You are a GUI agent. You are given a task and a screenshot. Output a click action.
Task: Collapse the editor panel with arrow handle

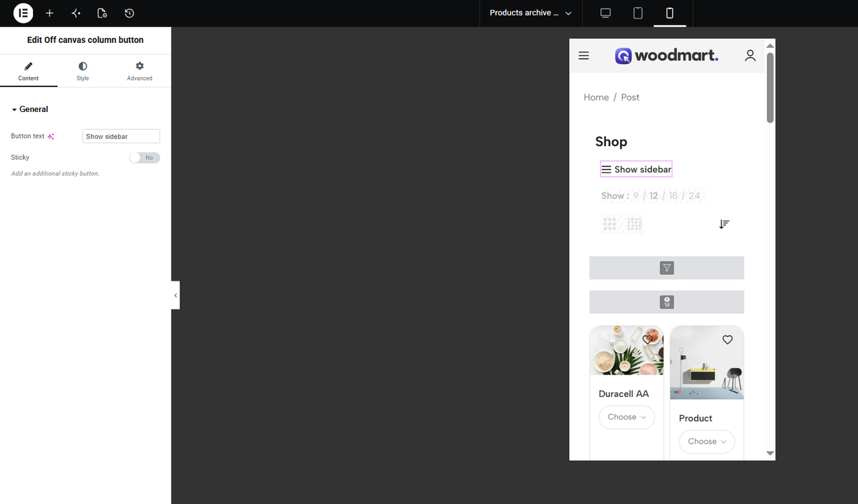click(x=176, y=295)
